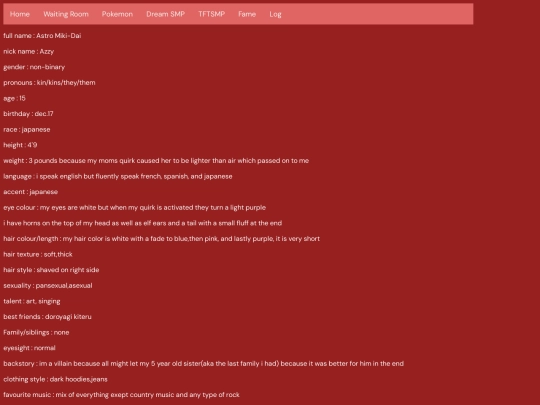Click the weight 3 pounds sentence

click(156, 160)
